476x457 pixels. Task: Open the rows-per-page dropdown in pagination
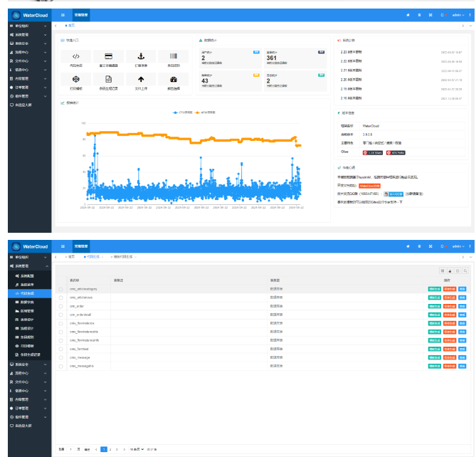[137, 449]
